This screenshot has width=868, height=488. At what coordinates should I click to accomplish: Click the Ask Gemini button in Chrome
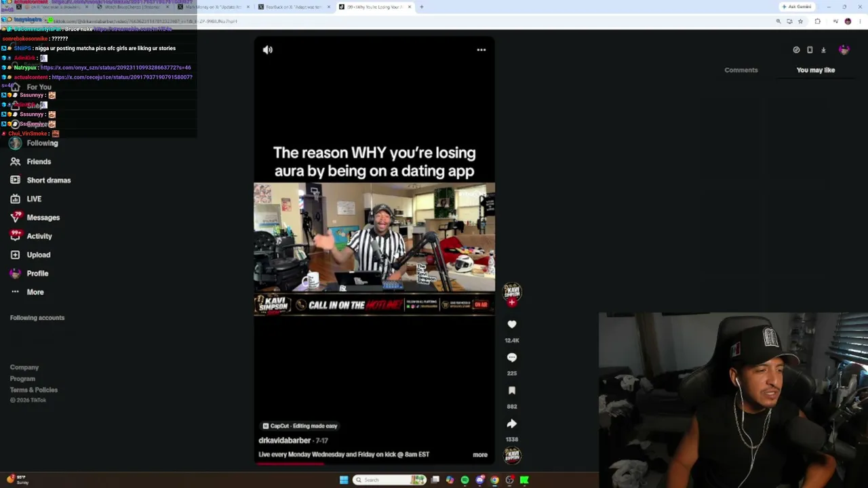[x=797, y=7]
